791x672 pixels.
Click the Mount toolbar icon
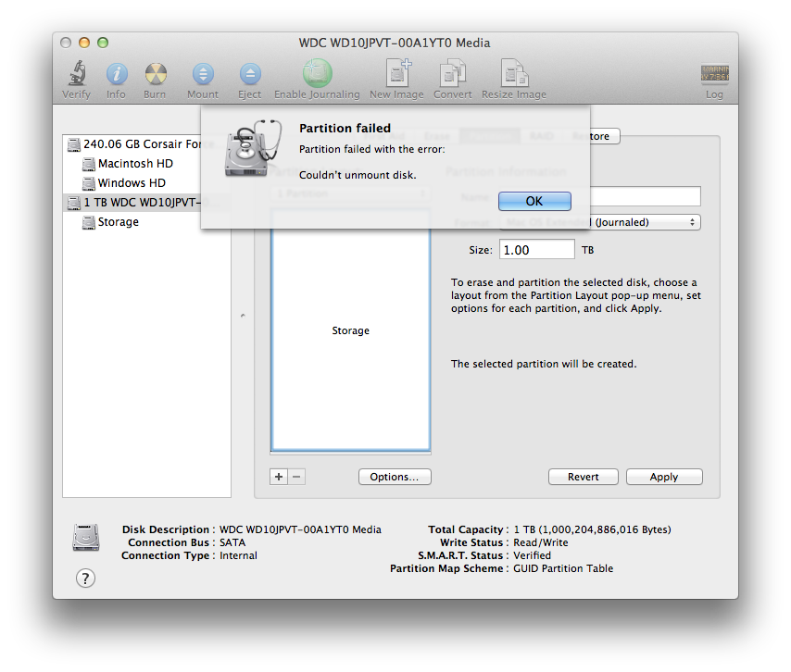pyautogui.click(x=203, y=74)
